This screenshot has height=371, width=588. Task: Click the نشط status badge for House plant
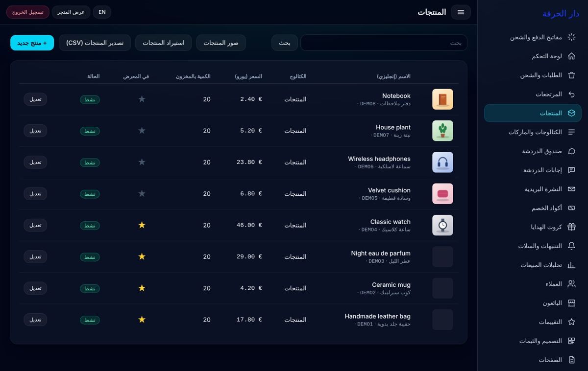(90, 131)
